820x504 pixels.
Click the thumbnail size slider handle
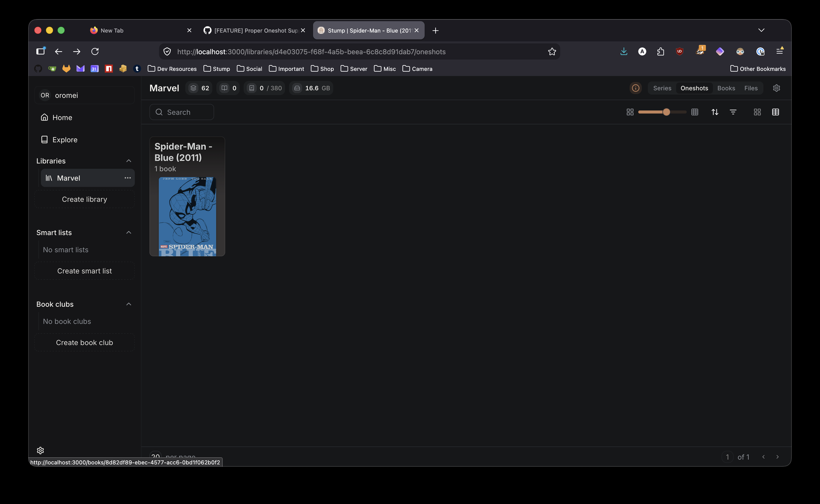tap(666, 112)
